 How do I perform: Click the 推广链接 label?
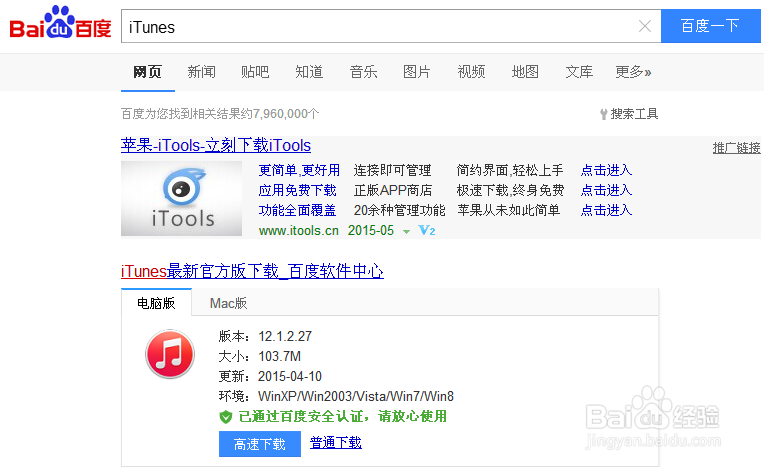(737, 148)
